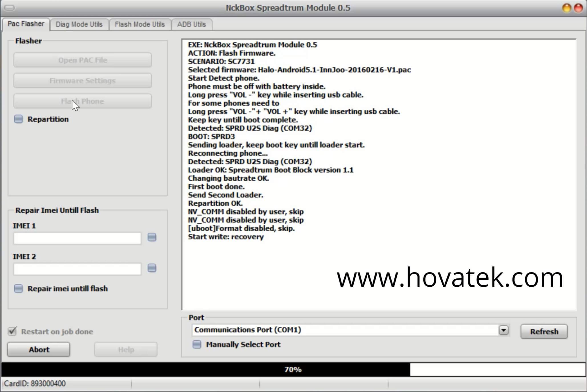Click the pill button in title bar left
The image size is (587, 392).
click(x=9, y=8)
